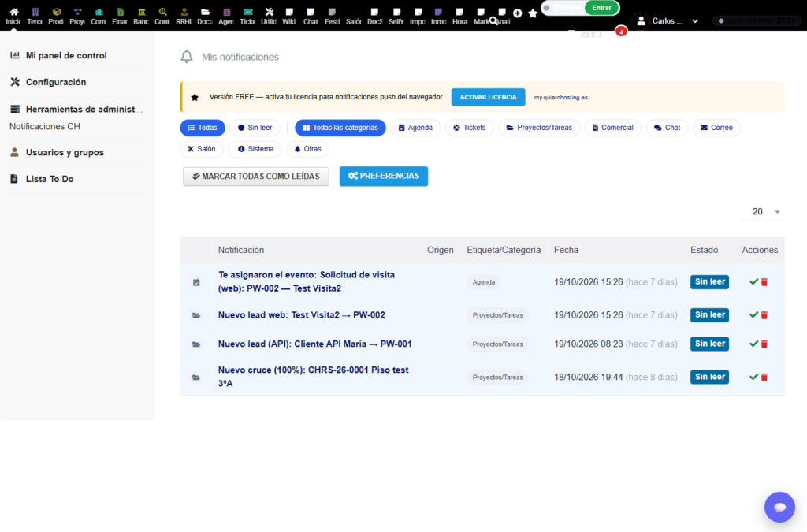The width and height of the screenshot is (807, 532).
Task: Open the RRHH module icon
Action: (184, 12)
